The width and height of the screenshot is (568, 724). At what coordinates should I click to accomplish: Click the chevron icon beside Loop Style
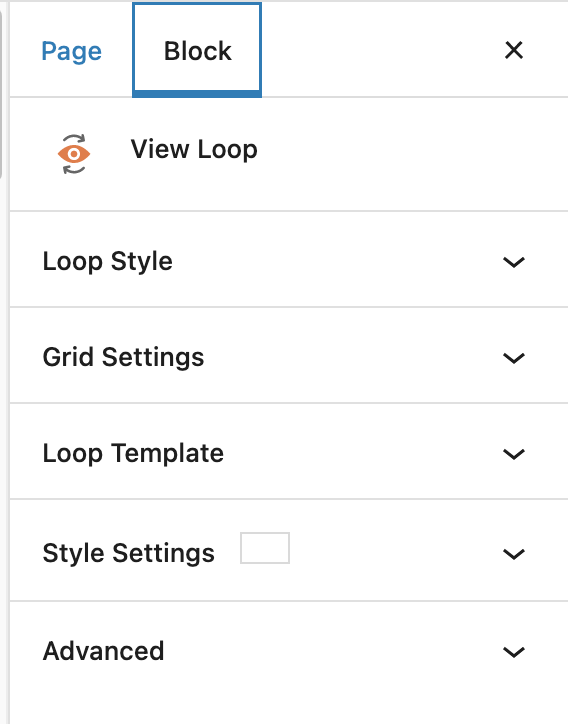pos(514,262)
